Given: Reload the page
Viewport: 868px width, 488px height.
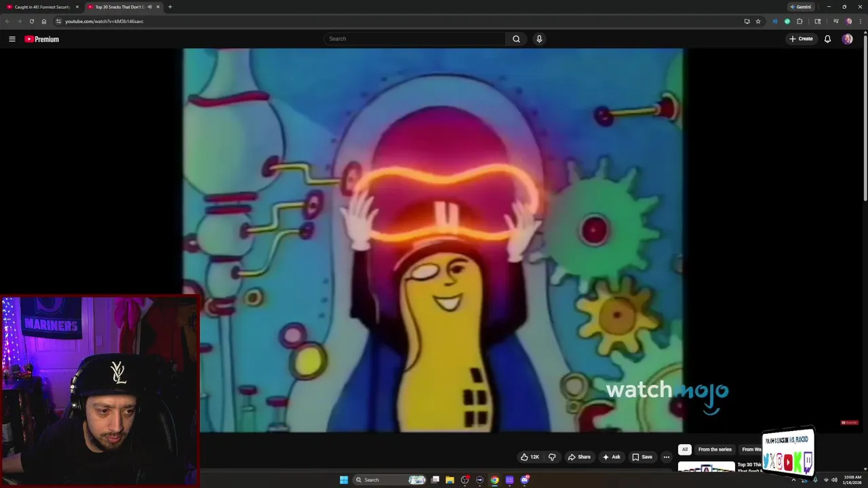Looking at the screenshot, I should 31,21.
